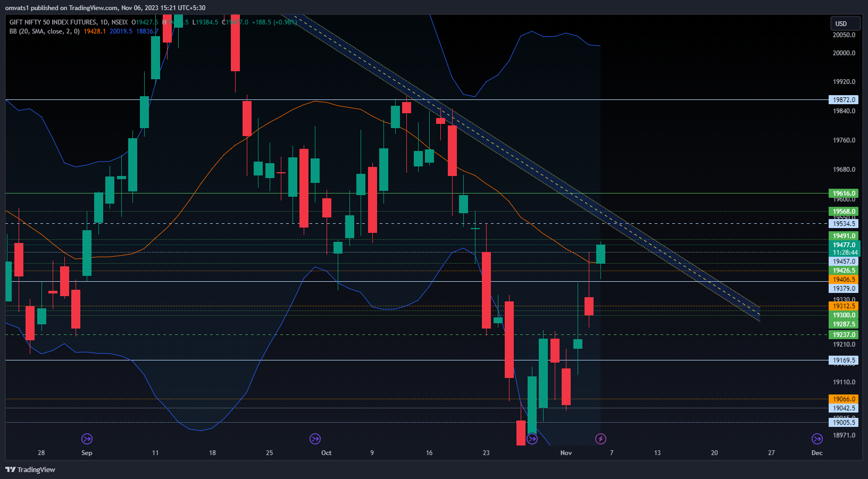
Task: Click the 20000.0 axis value
Action: coord(844,53)
